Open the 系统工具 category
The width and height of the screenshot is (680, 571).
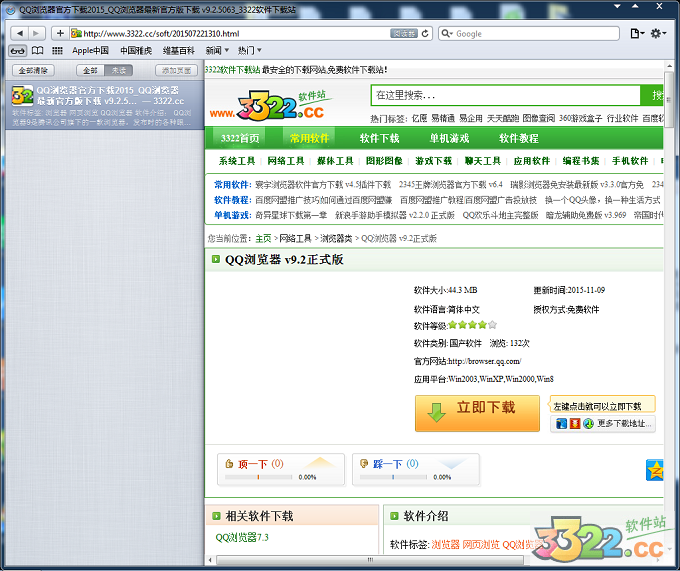pos(237,161)
